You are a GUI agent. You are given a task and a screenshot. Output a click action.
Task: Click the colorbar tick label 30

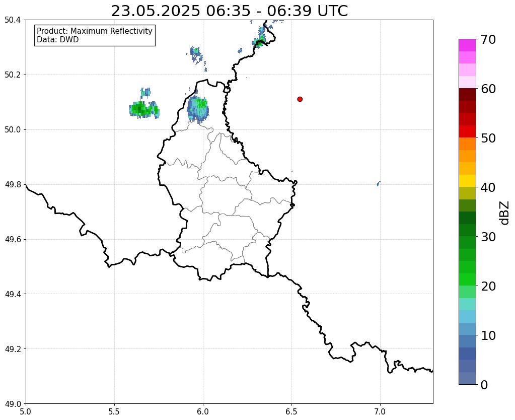(x=488, y=237)
